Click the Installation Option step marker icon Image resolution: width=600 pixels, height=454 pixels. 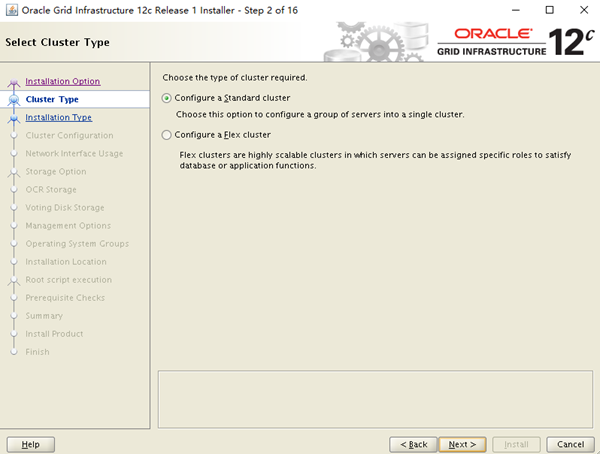[14, 82]
